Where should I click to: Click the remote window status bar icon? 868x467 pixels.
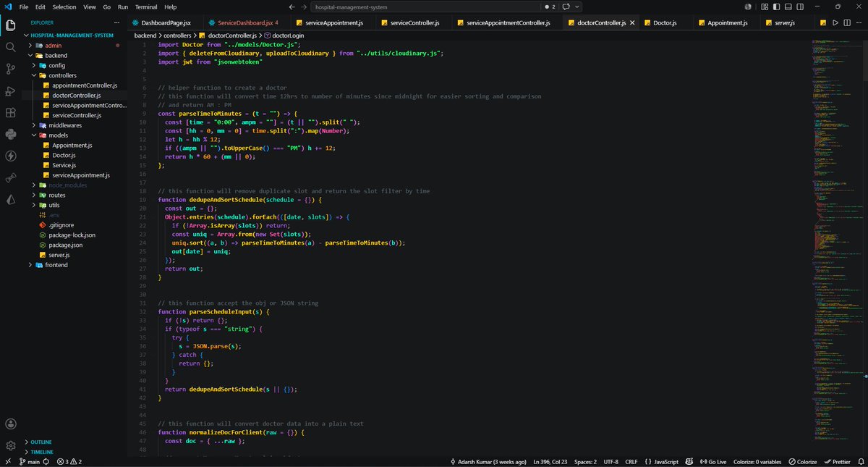(x=8, y=461)
